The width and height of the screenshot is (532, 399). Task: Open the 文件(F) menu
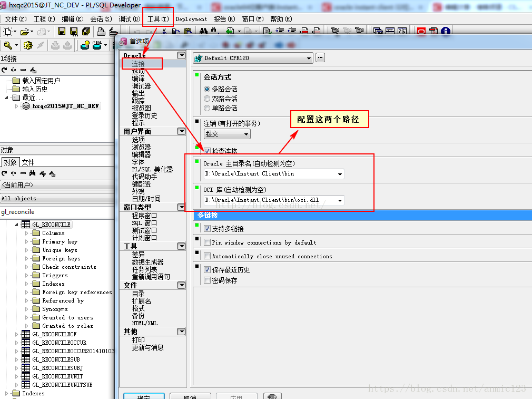[16, 20]
